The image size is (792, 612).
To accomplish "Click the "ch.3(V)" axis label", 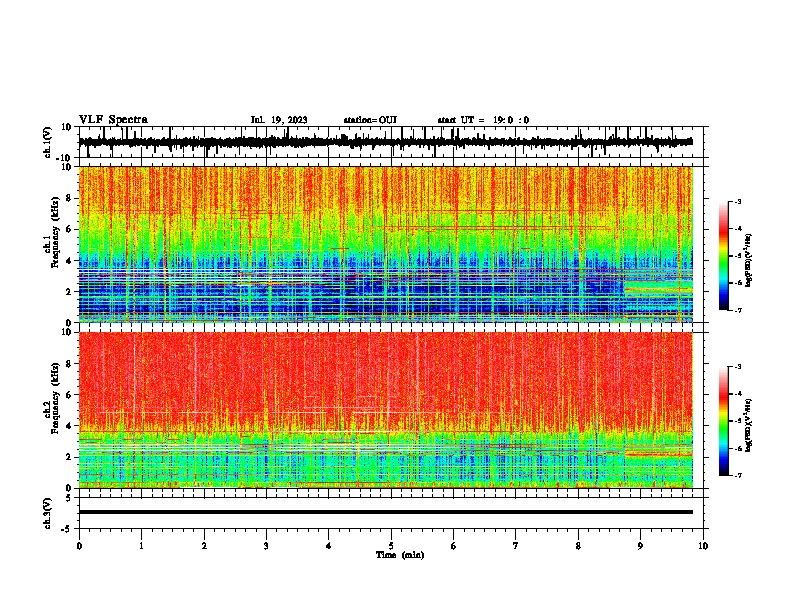I will click(x=47, y=513).
